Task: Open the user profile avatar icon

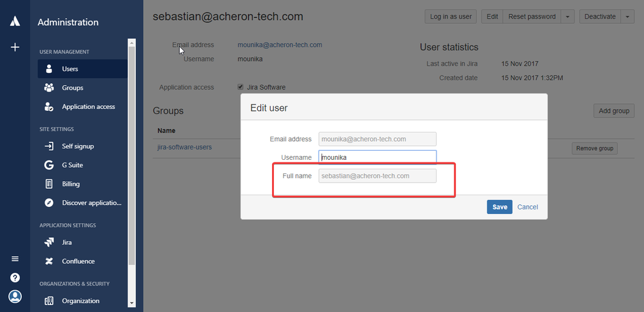Action: tap(15, 297)
